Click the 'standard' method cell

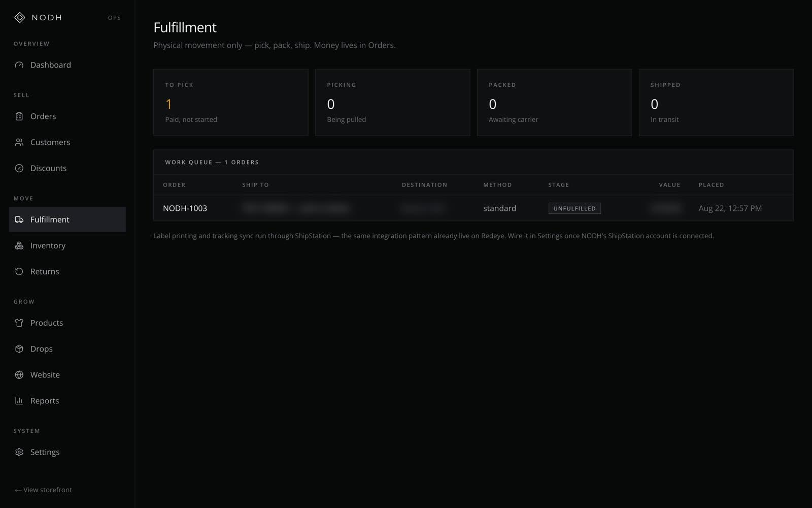499,208
